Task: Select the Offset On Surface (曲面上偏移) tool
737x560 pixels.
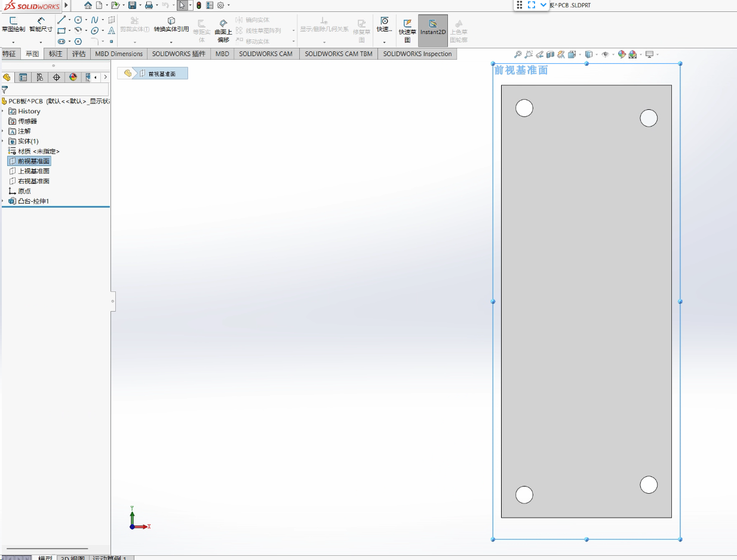Action: (x=223, y=30)
